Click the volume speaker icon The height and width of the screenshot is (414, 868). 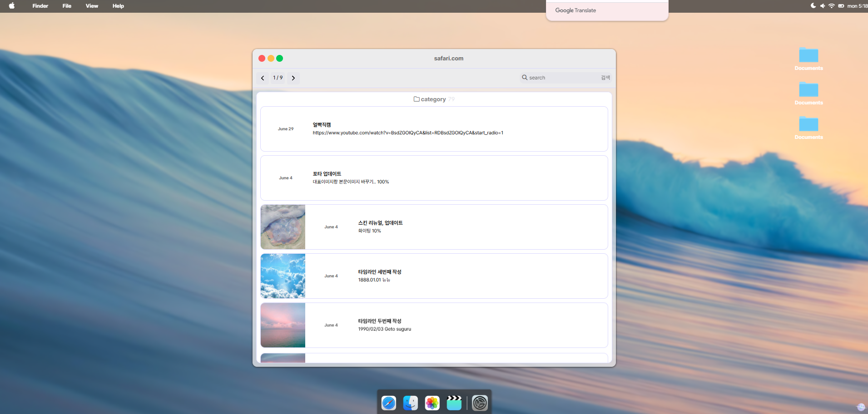[x=822, y=6]
